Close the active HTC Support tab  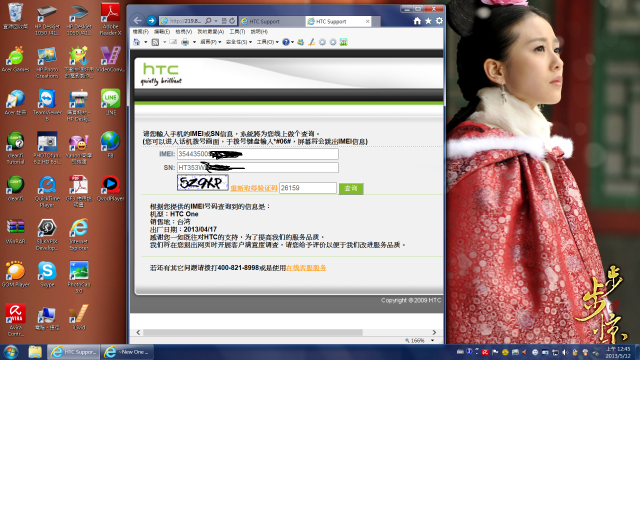(x=367, y=21)
